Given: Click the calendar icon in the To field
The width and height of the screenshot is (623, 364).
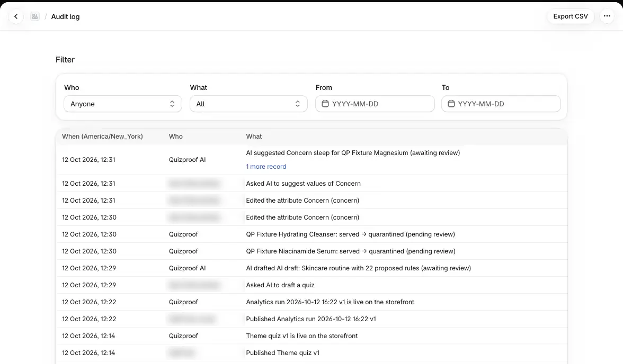Looking at the screenshot, I should (x=451, y=104).
